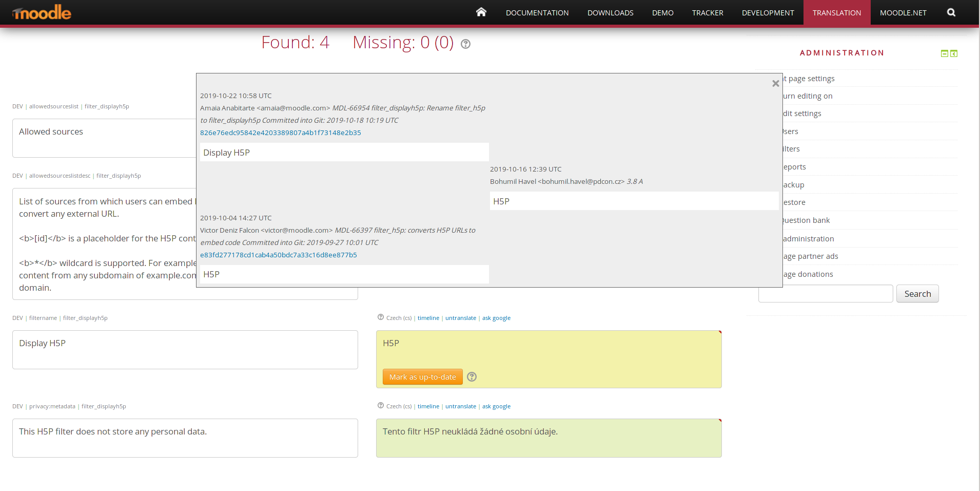Collapse the Administration block

(x=944, y=53)
